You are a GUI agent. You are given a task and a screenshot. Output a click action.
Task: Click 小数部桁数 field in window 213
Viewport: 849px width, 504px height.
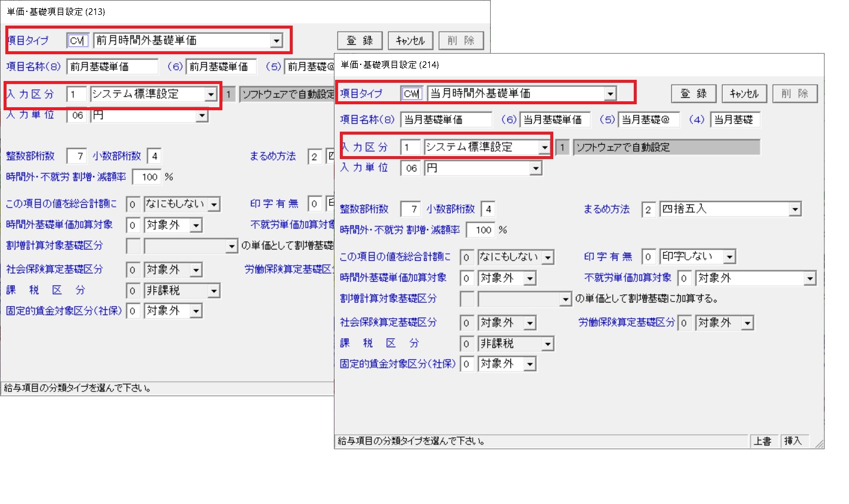click(x=154, y=156)
